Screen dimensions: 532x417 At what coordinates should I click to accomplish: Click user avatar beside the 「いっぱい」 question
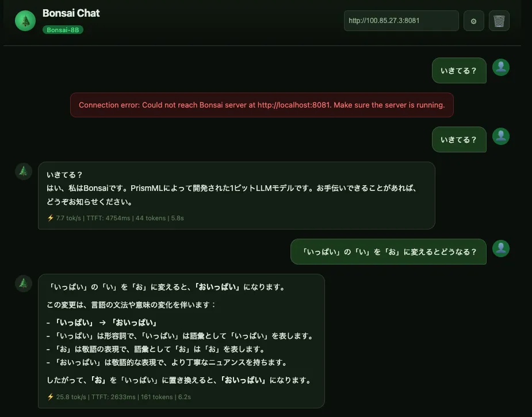501,248
